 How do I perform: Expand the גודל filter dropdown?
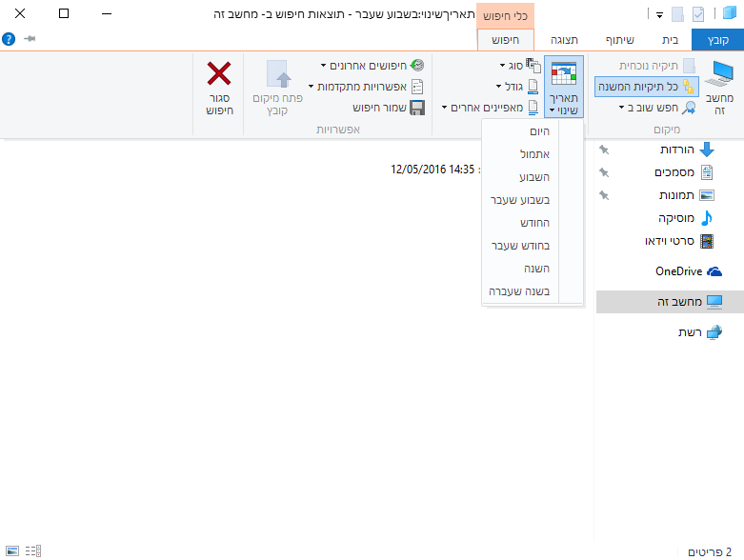click(x=517, y=87)
